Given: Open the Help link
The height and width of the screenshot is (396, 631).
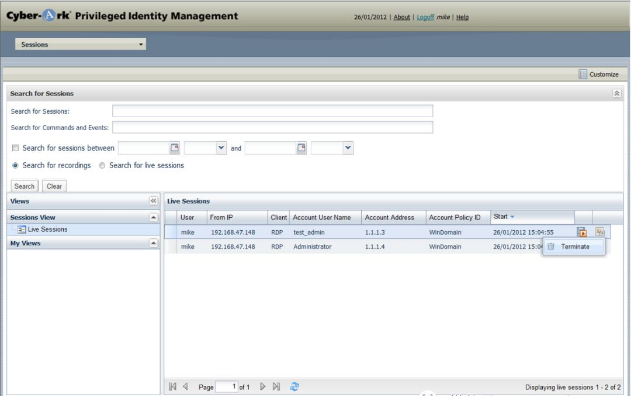Looking at the screenshot, I should (x=462, y=17).
